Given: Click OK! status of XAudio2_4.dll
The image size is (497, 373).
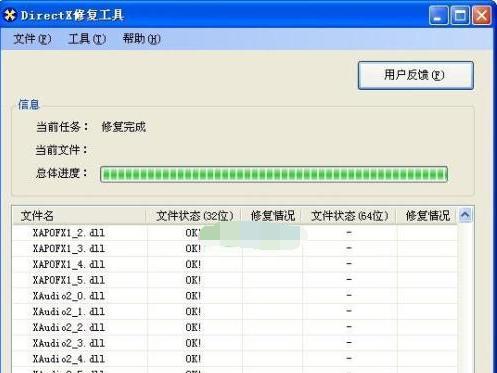Looking at the screenshot, I should (193, 359).
